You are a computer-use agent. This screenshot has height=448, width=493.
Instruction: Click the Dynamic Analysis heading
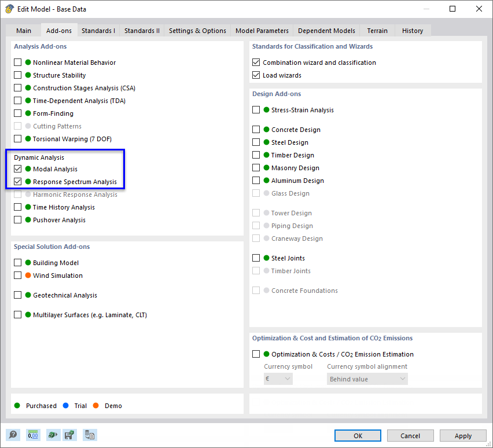click(39, 157)
